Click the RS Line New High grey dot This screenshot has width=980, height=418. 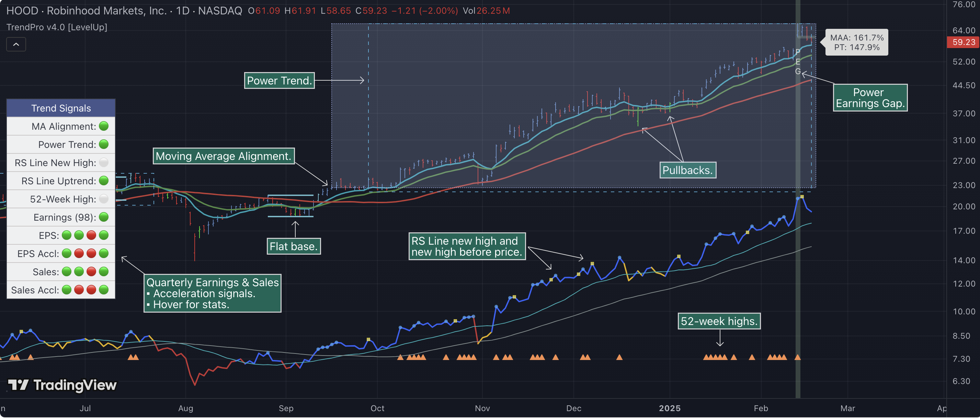[103, 163]
